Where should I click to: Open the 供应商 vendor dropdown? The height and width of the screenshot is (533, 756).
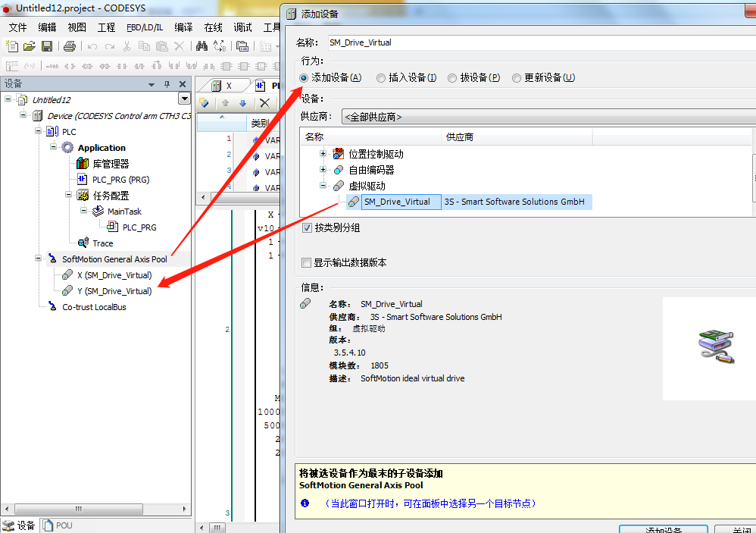coord(548,117)
